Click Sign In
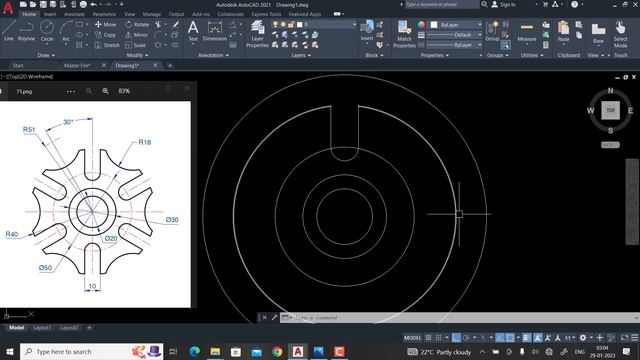This screenshot has width=640, height=360. coord(503,4)
